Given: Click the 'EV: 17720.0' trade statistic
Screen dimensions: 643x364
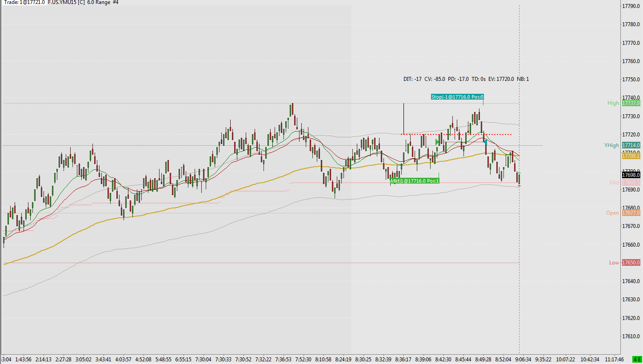Looking at the screenshot, I should pyautogui.click(x=501, y=79).
